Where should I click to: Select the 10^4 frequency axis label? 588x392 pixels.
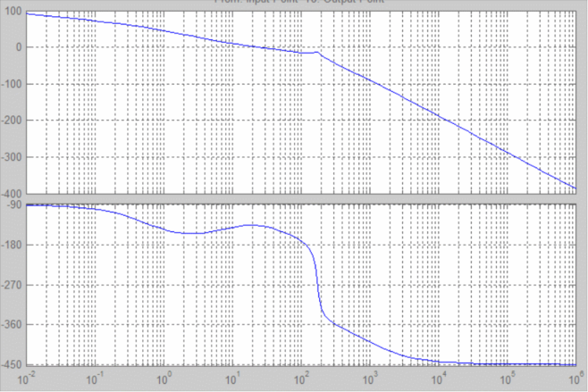tap(439, 379)
